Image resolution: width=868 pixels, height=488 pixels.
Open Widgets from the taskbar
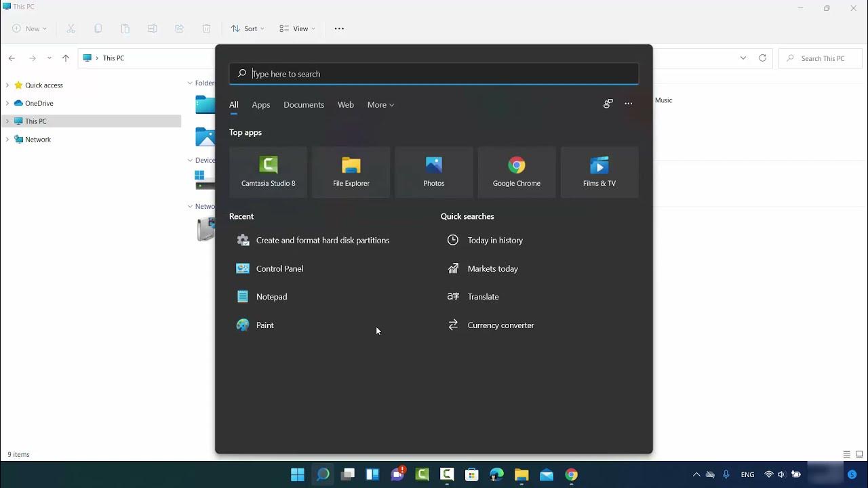[x=372, y=474]
